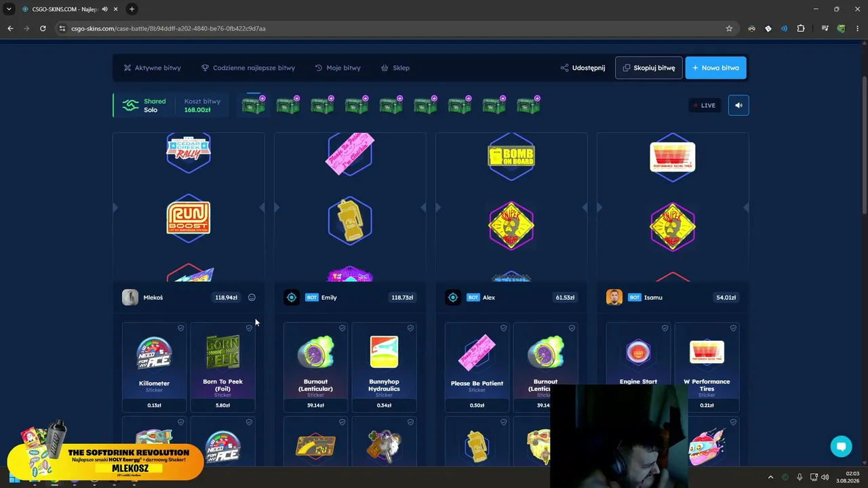868x488 pixels.
Task: Open a new browser tab
Action: coord(132,9)
